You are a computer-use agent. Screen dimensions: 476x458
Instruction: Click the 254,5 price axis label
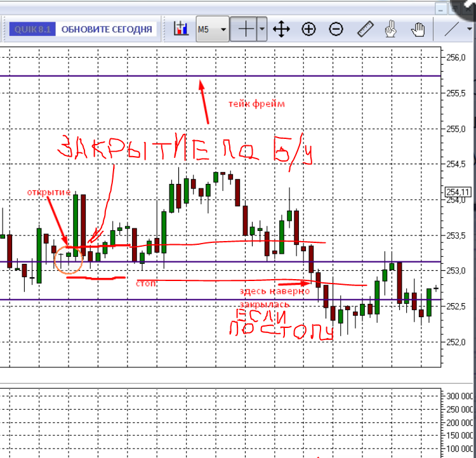click(x=456, y=164)
